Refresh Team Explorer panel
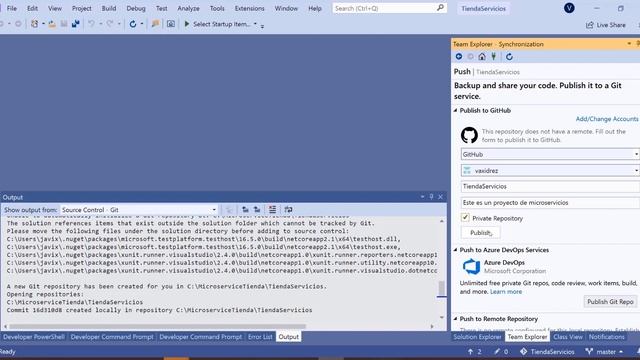This screenshot has width=640, height=360. coord(509,56)
